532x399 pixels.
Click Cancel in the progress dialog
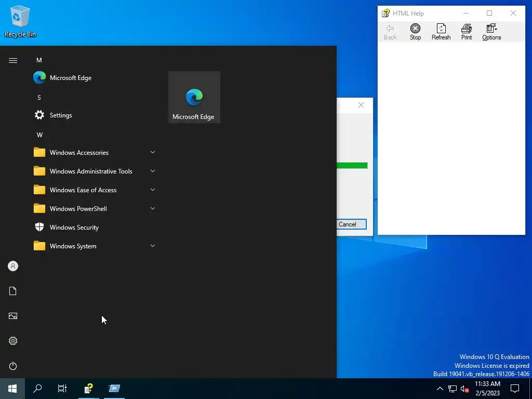click(x=351, y=224)
